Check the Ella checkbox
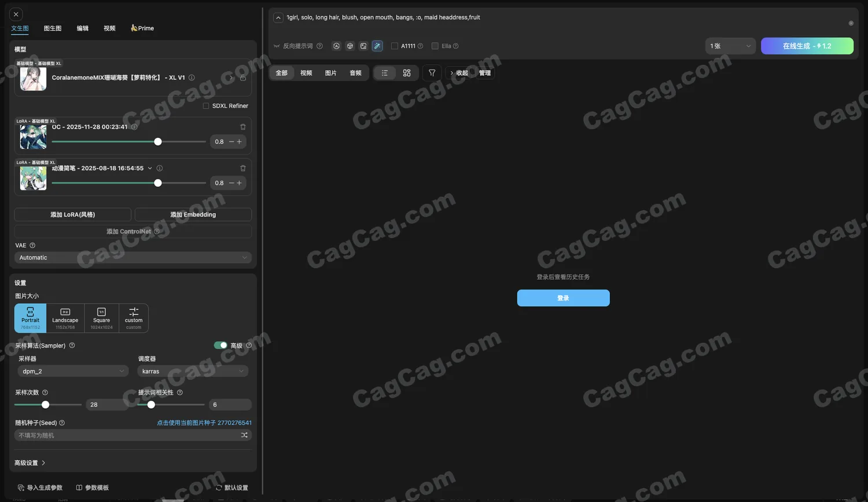 pyautogui.click(x=435, y=46)
